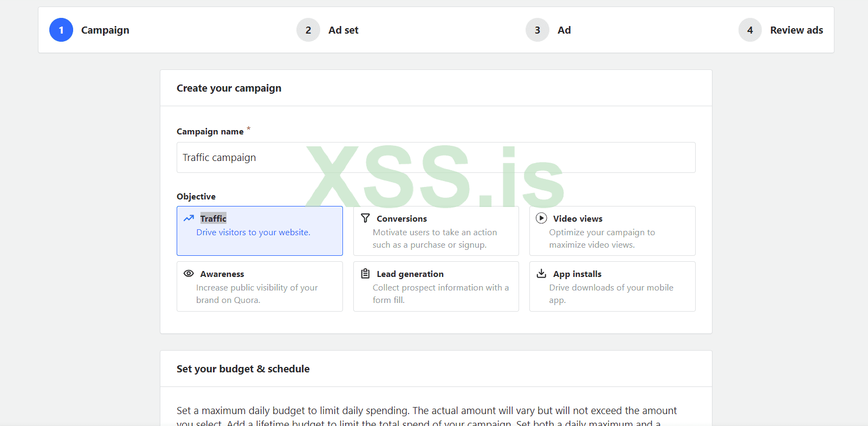Image resolution: width=868 pixels, height=426 pixels.
Task: Pick the Awareness objective description text
Action: click(x=257, y=294)
